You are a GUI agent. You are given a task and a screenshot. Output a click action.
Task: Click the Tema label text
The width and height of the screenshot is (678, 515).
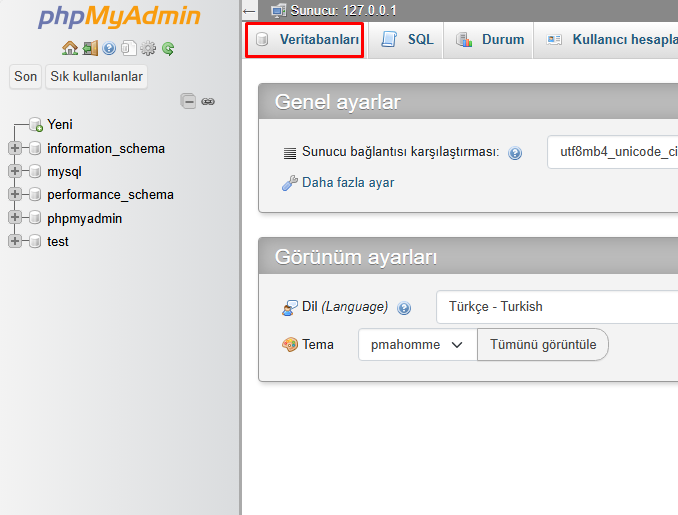[318, 345]
